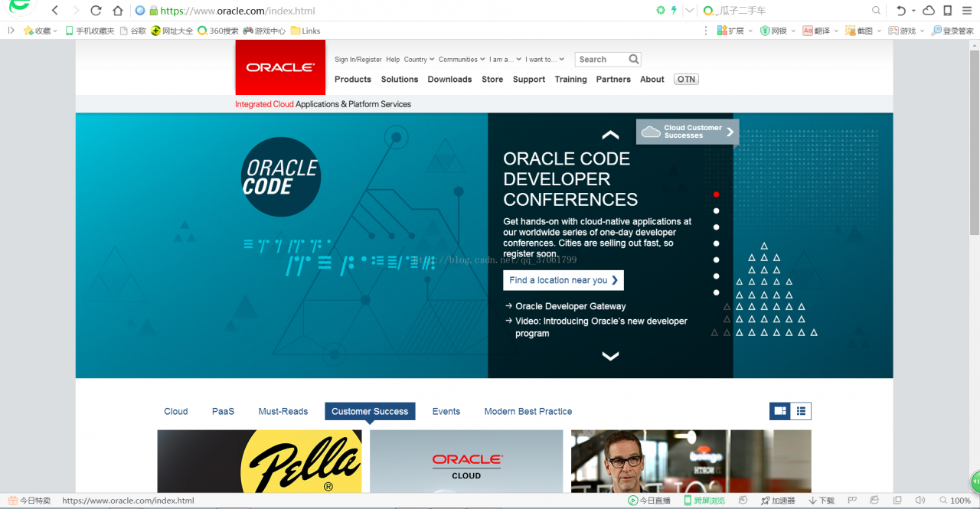Image resolution: width=980 pixels, height=509 pixels.
Task: Click the mobile phone icon in browser toolbar
Action: (x=947, y=11)
